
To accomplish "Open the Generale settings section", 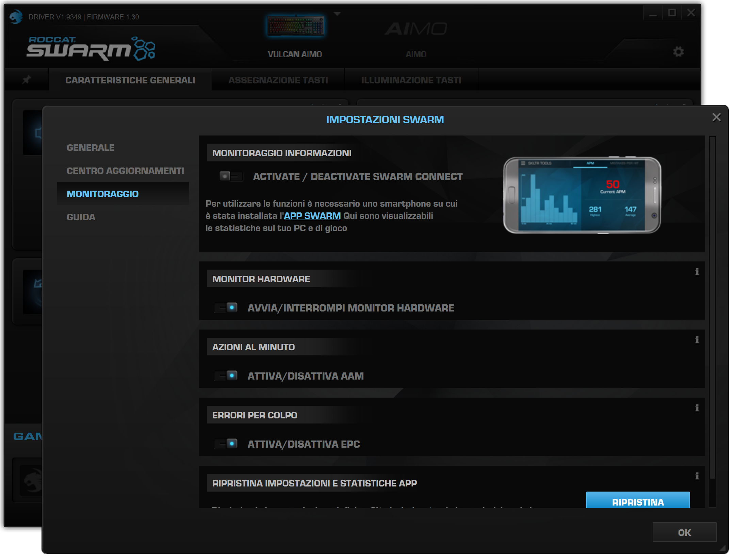I will tap(91, 148).
